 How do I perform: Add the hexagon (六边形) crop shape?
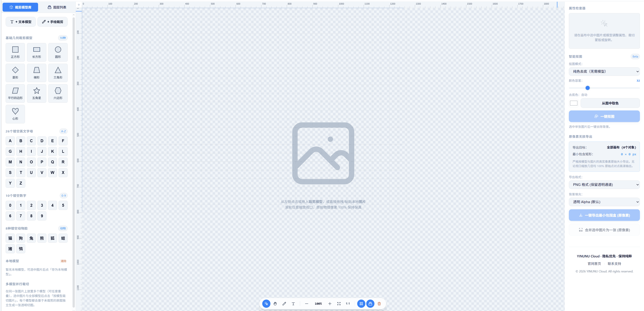(x=58, y=93)
